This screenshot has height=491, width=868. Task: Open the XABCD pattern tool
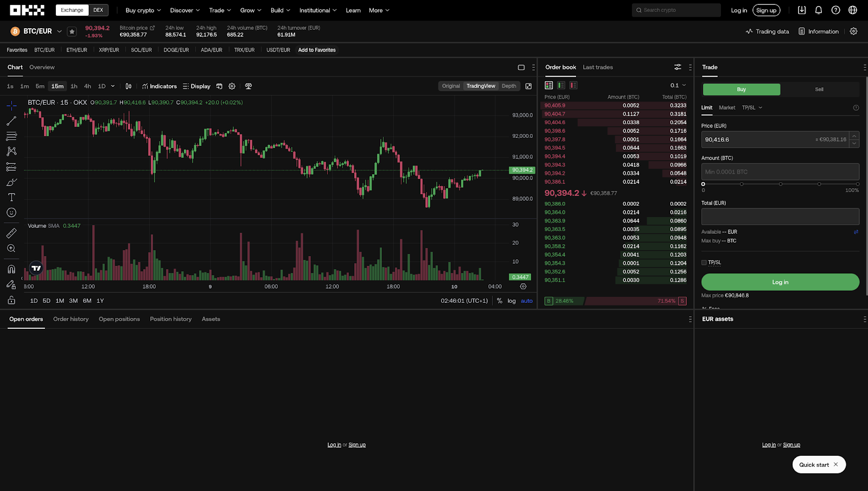(11, 151)
